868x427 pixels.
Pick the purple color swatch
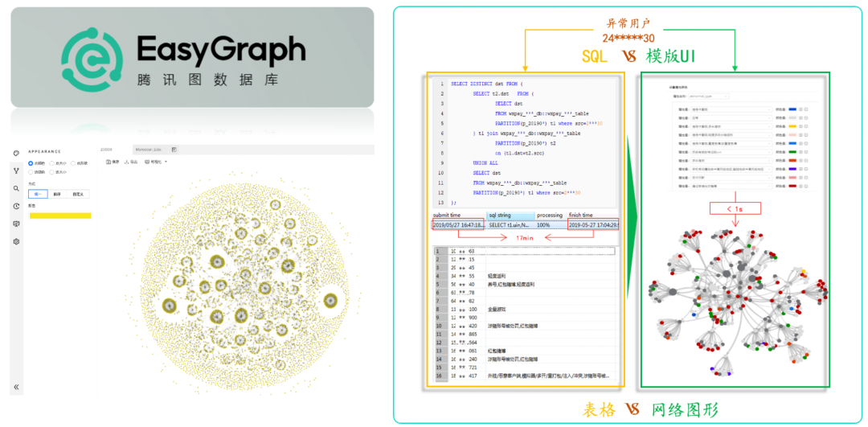point(792,169)
